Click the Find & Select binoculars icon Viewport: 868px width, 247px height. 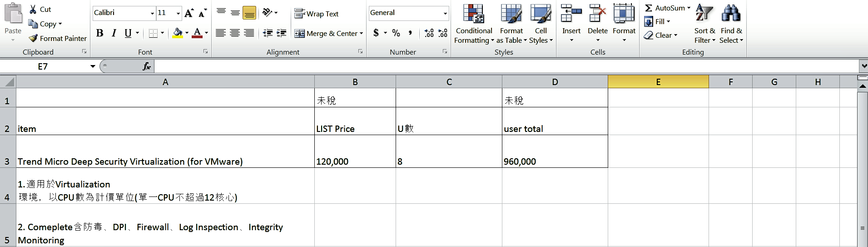[730, 14]
